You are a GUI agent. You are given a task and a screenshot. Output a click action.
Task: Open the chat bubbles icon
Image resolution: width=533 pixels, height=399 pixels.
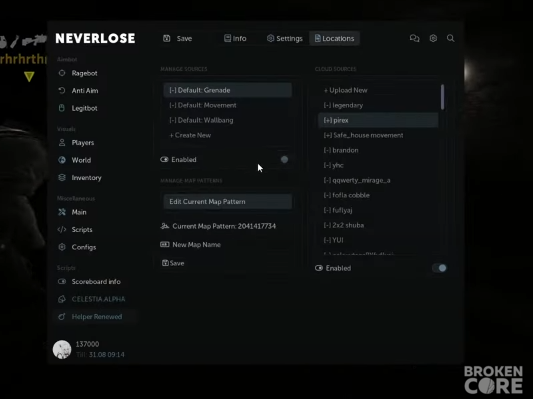click(414, 38)
